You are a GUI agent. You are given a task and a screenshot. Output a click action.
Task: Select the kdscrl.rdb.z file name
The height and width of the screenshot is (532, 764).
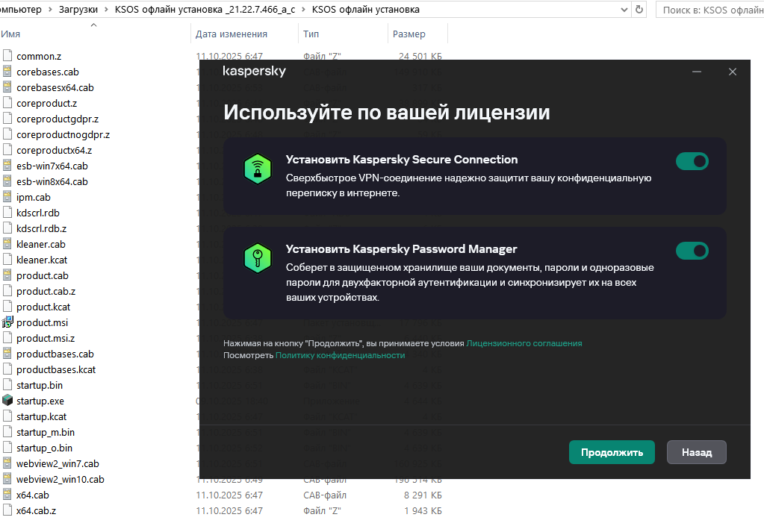(41, 229)
